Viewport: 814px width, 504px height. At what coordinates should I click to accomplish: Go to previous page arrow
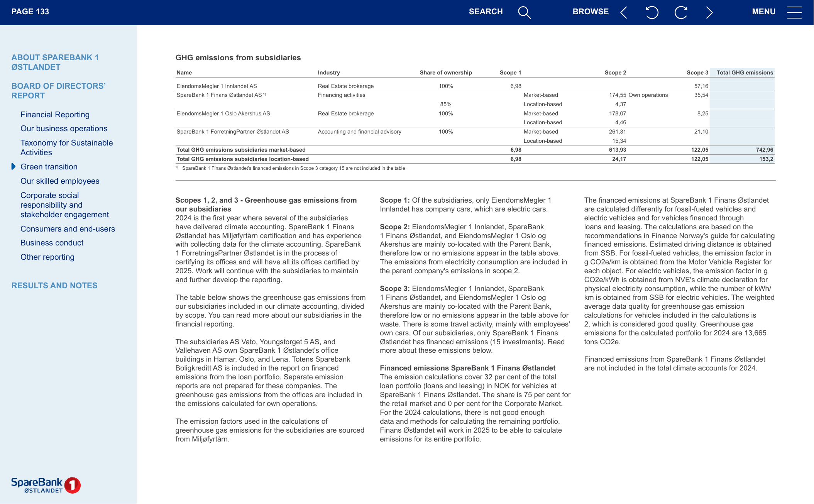[x=623, y=12]
